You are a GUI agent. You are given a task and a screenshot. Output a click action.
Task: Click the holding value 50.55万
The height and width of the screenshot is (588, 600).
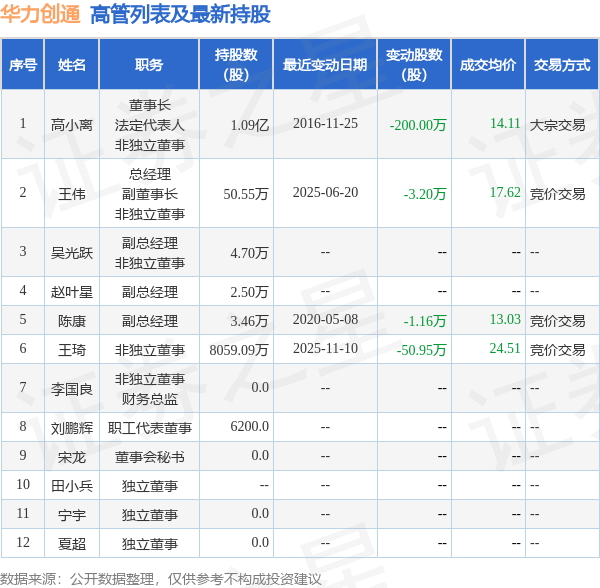point(246,194)
